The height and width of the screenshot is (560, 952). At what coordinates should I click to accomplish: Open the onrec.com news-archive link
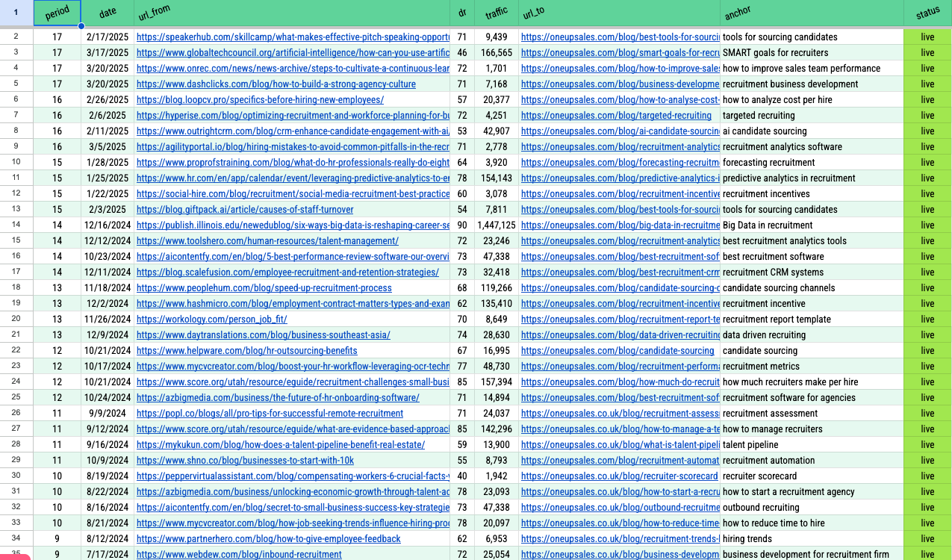[293, 68]
